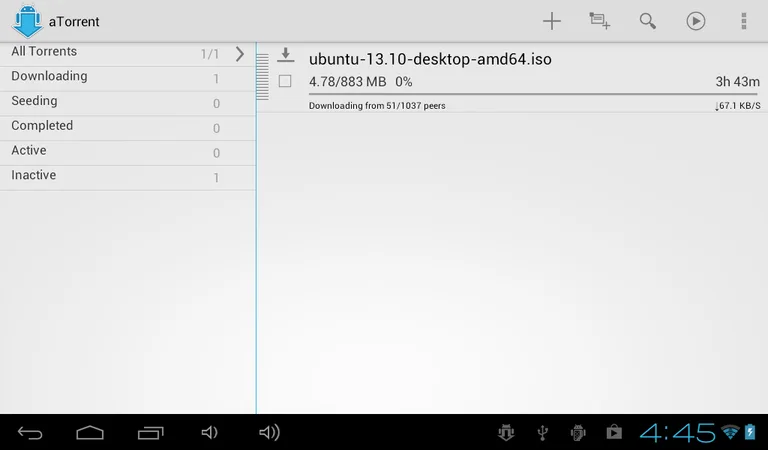
Task: Tap the Play Store notification icon
Action: click(614, 432)
